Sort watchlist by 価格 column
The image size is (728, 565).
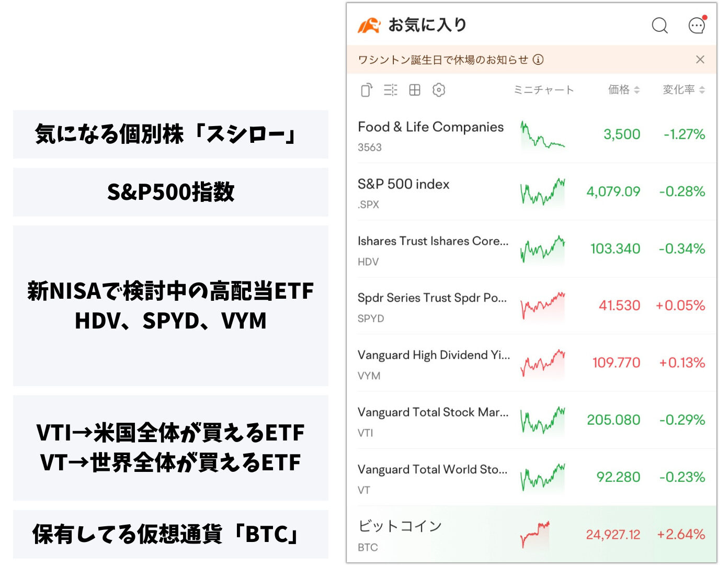point(624,90)
